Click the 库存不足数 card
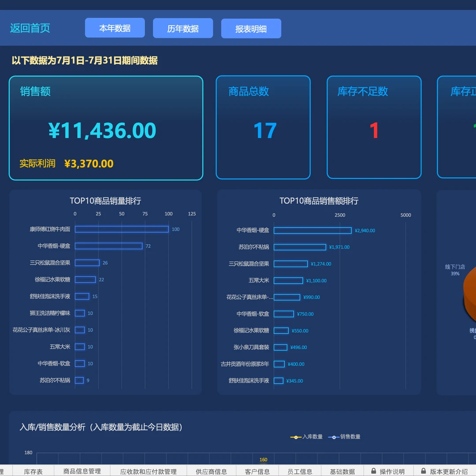 pos(374,127)
